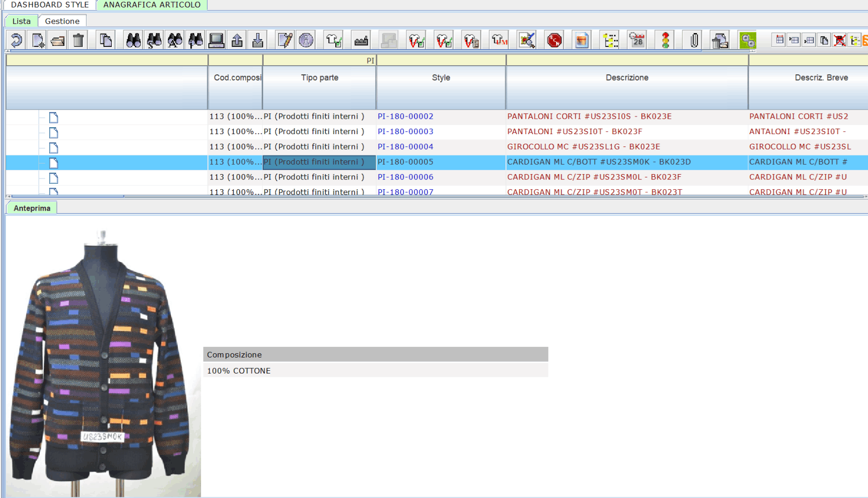Select the GIROCOLLO MC #US23SL1G row

tap(583, 146)
